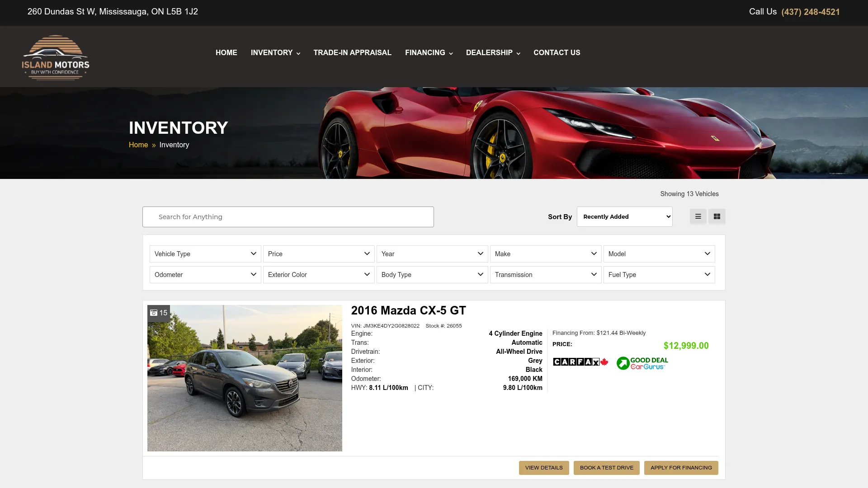Click the 169,000 KM odometer value
This screenshot has height=488, width=868.
525,379
